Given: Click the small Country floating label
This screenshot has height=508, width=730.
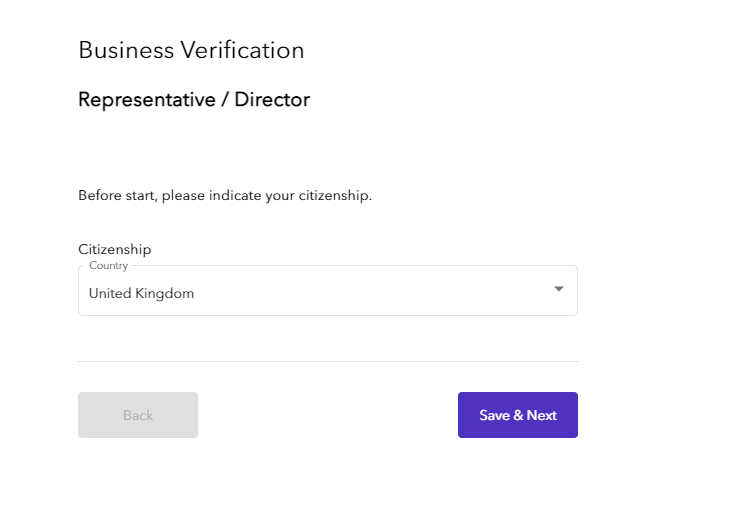Looking at the screenshot, I should (108, 266).
